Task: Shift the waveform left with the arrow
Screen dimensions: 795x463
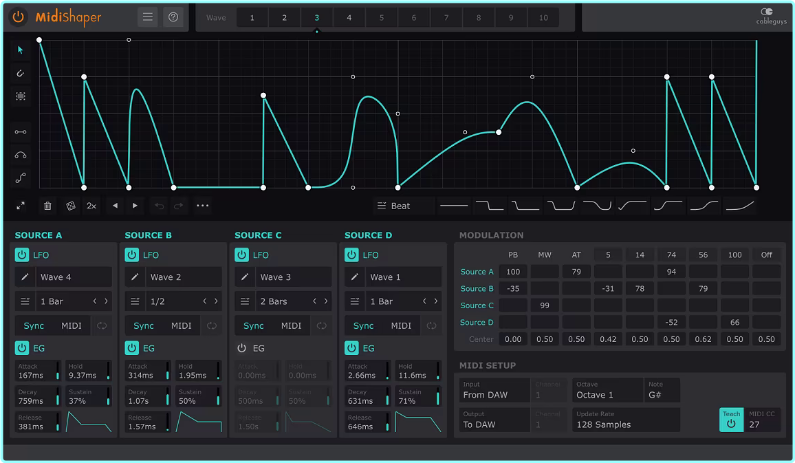Action: pyautogui.click(x=115, y=206)
